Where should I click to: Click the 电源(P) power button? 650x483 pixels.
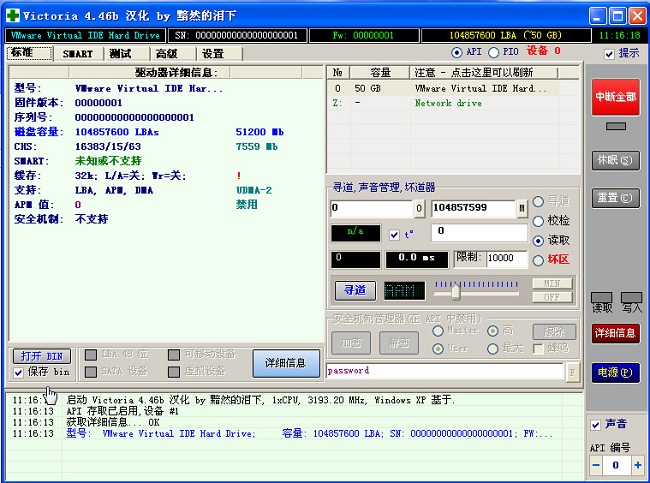pos(615,372)
